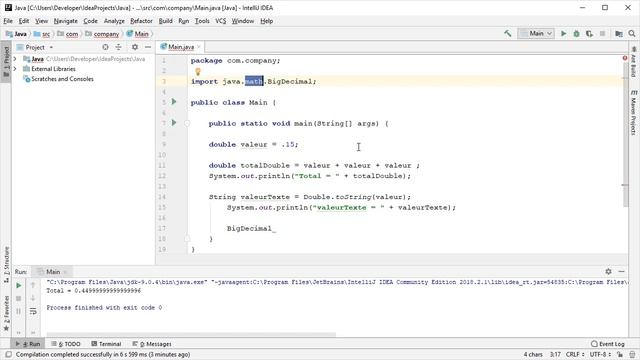The height and width of the screenshot is (360, 640).
Task: Toggle the Structure tool window side button
Action: click(6, 265)
